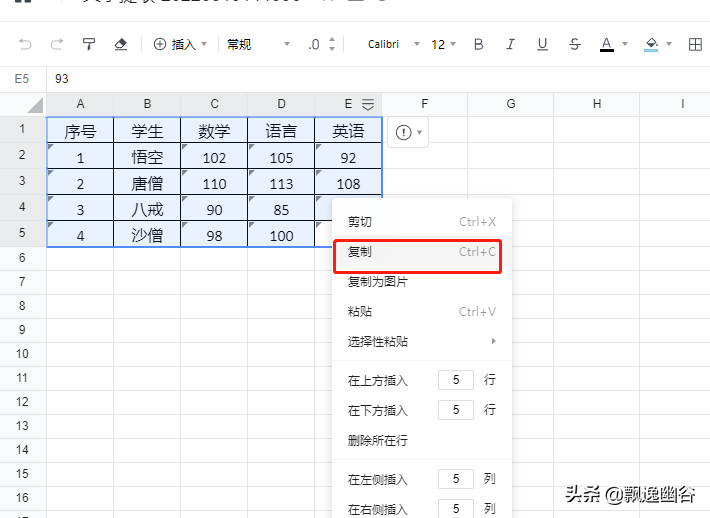This screenshot has height=518, width=710.
Task: Choose 剪切 in the context menu
Action: point(422,221)
